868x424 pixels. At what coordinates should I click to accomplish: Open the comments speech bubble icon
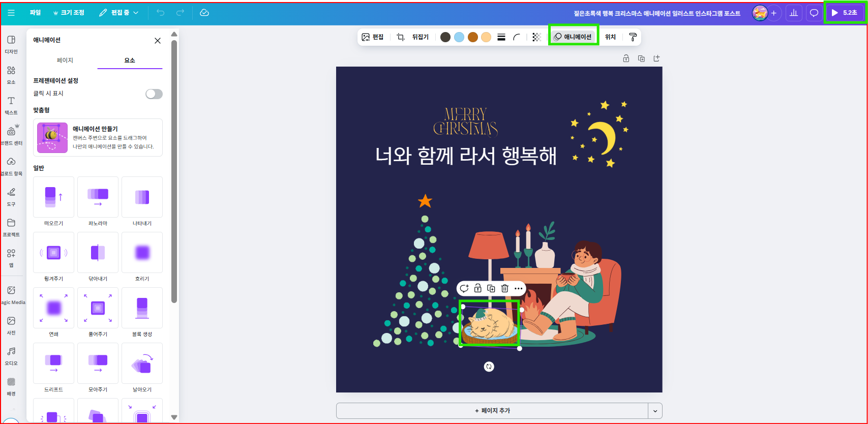tap(814, 13)
